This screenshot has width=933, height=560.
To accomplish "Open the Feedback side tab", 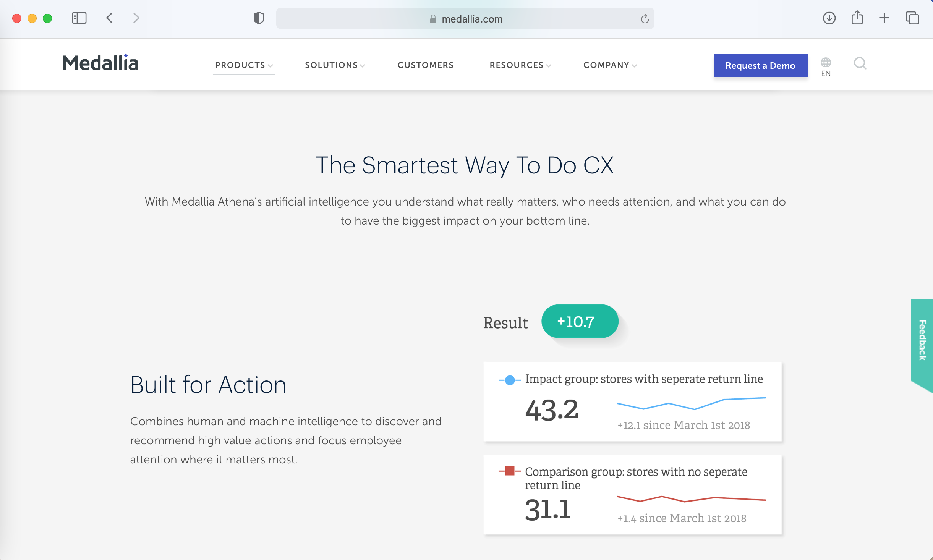I will point(922,340).
